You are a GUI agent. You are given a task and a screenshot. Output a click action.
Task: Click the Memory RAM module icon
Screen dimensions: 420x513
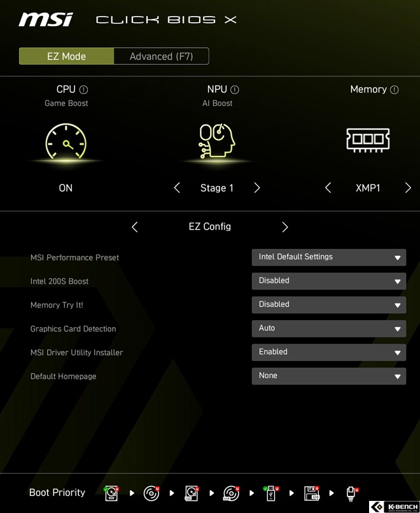pos(368,140)
